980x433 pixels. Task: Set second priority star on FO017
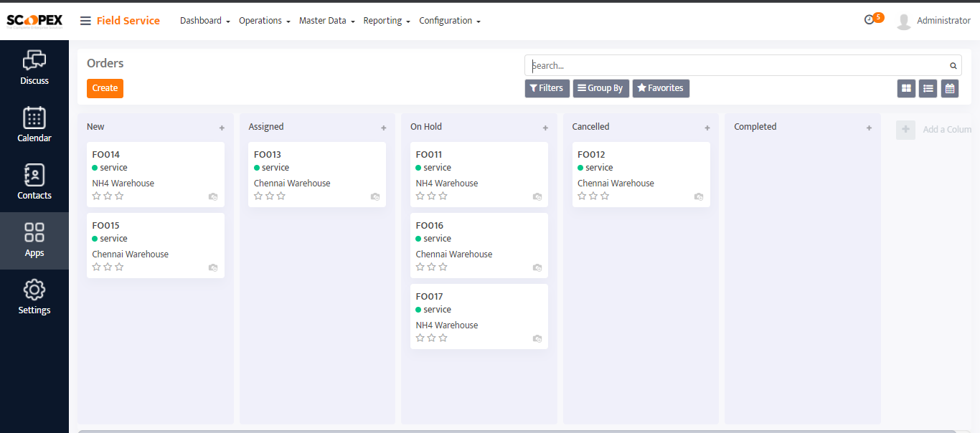pyautogui.click(x=432, y=338)
